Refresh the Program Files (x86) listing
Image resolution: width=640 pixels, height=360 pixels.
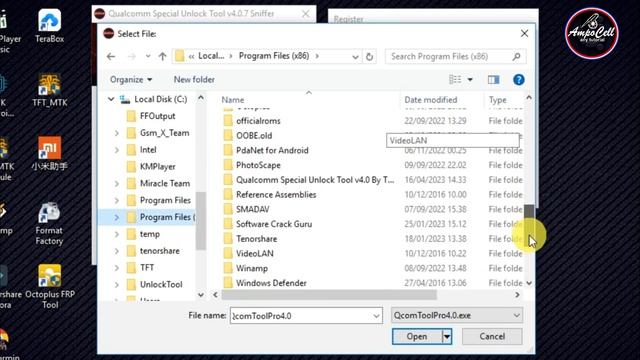click(x=369, y=57)
